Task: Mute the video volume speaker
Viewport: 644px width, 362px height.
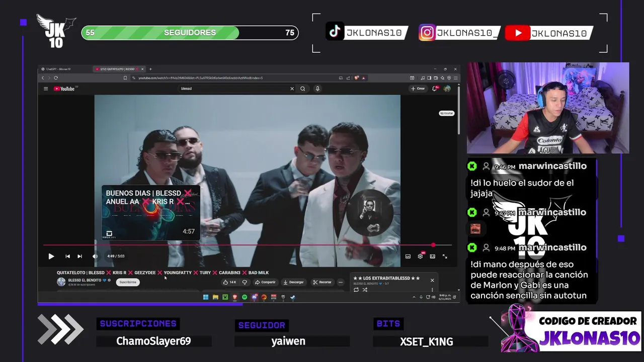Action: [95, 256]
